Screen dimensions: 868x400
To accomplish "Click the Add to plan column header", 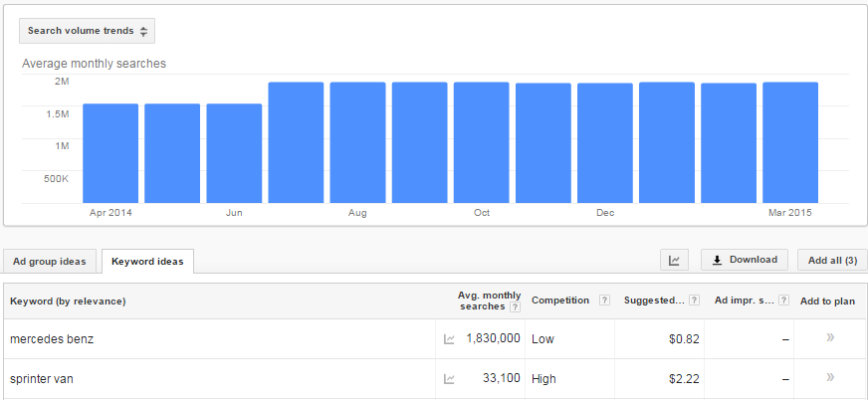I will coord(827,301).
